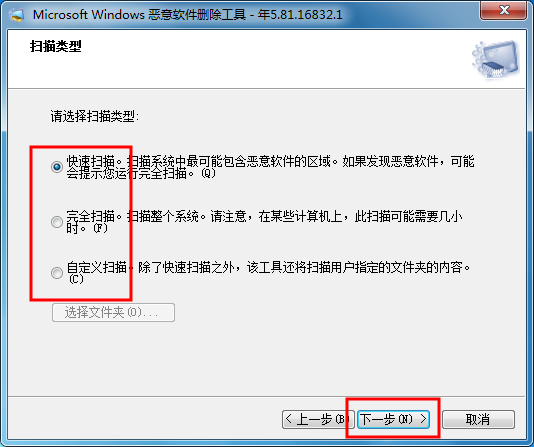Open the 选择文件夹(O)... folder chooser
Screen dimensions: 534x447
(113, 313)
